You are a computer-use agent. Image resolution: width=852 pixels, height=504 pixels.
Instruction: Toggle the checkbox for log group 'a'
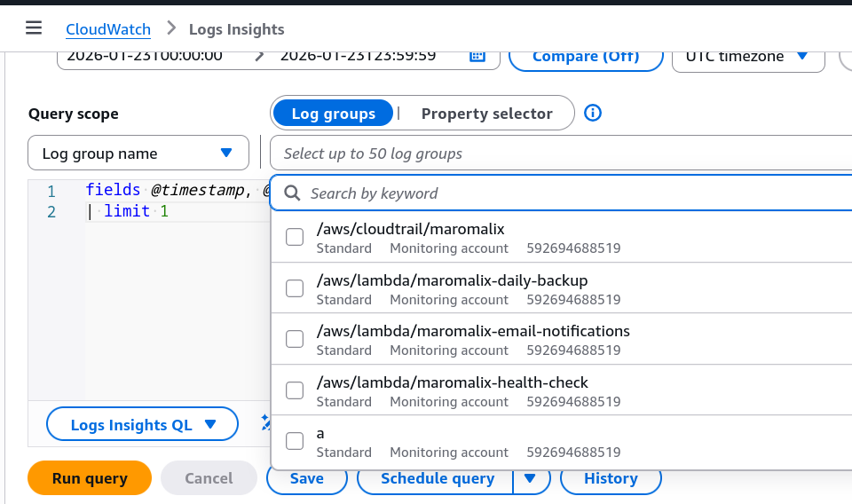(295, 442)
